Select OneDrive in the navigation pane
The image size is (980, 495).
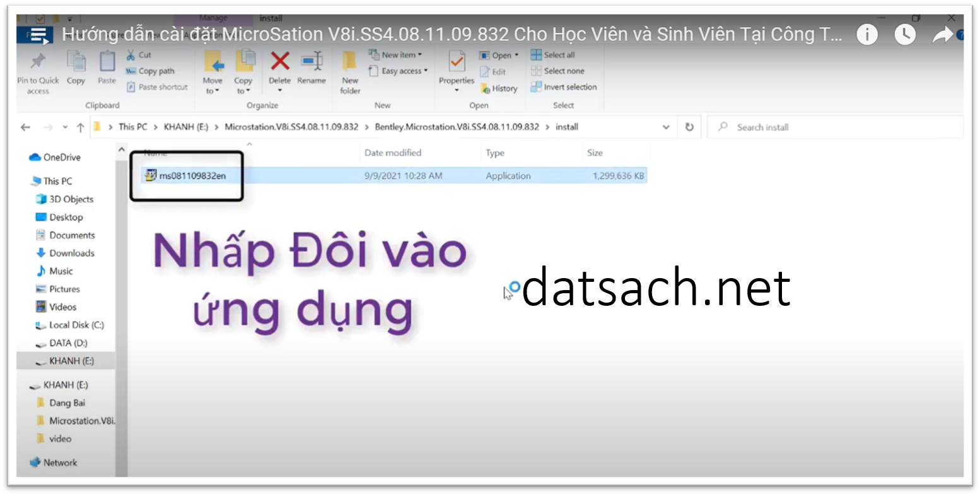pos(55,158)
